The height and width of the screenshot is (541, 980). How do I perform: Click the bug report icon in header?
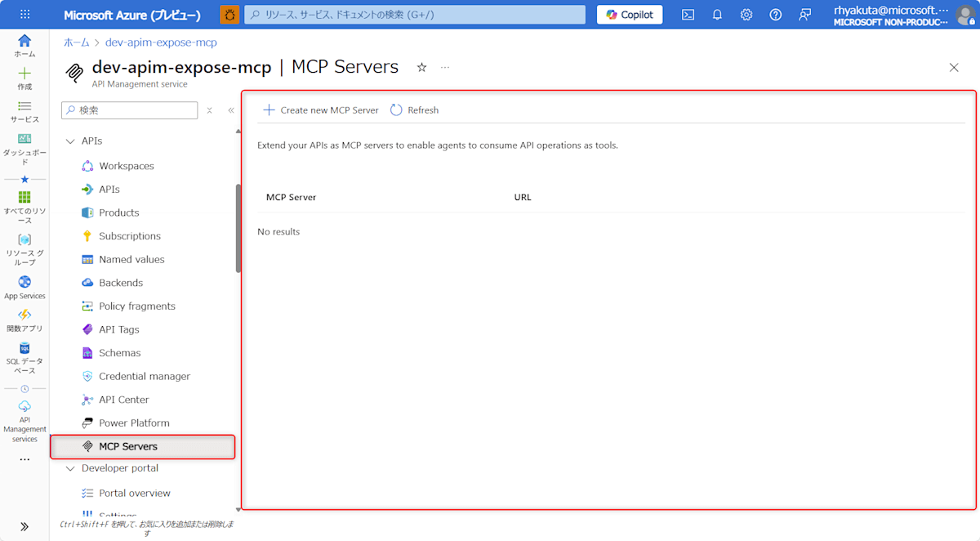click(x=229, y=15)
